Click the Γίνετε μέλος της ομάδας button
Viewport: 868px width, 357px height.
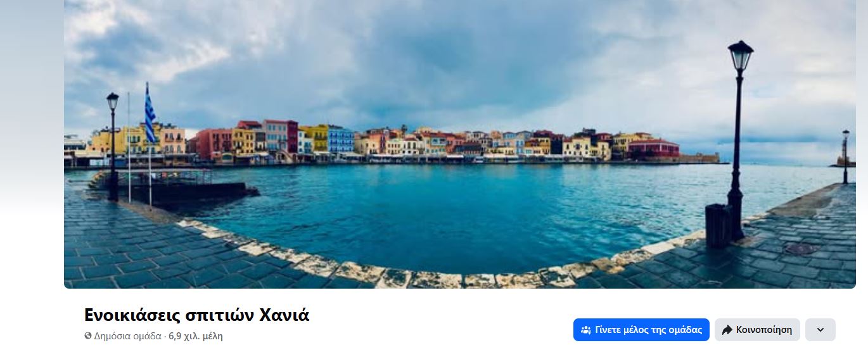641,330
